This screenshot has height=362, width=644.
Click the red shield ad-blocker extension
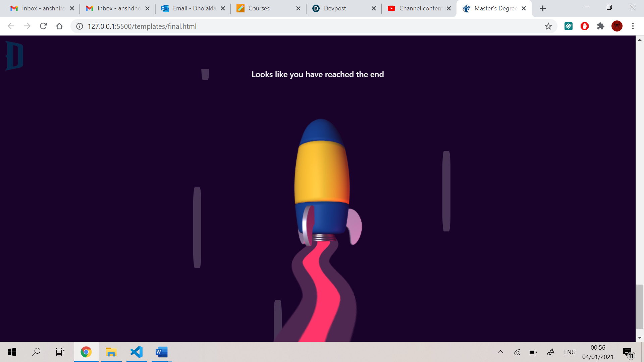coord(585,26)
